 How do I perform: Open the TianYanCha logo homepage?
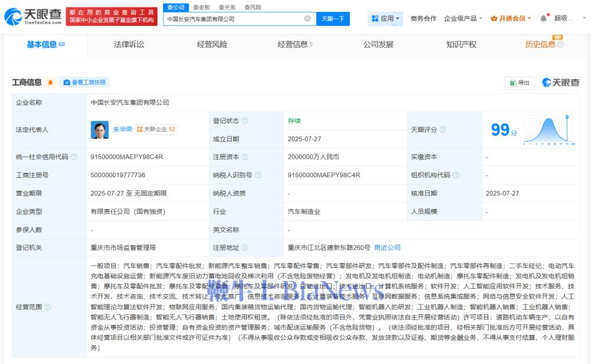click(33, 17)
